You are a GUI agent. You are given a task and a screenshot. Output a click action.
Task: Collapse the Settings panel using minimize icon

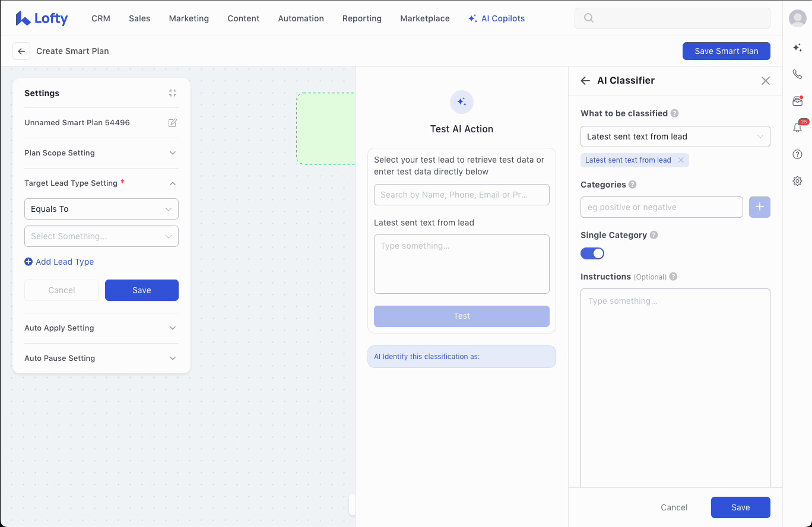[x=173, y=93]
